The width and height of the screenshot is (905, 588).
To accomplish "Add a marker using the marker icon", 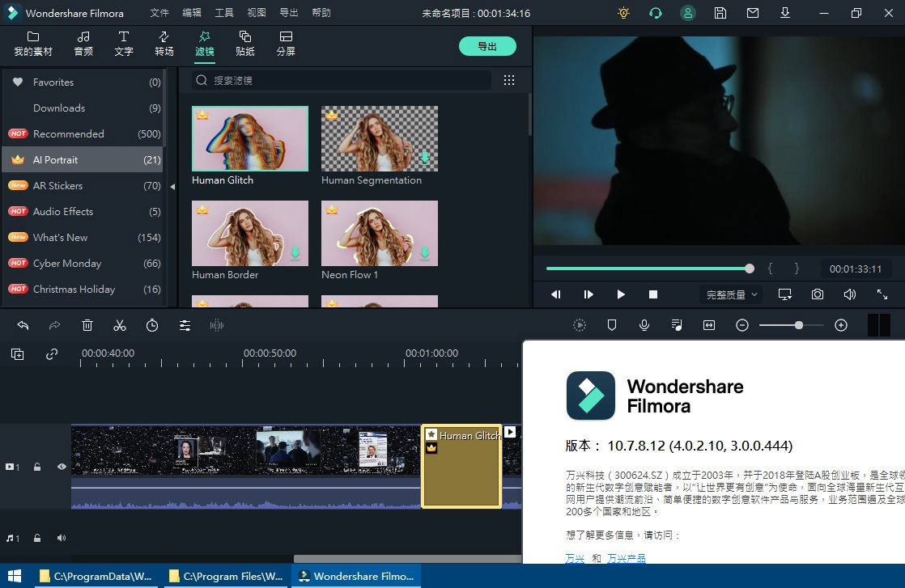I will coord(612,324).
